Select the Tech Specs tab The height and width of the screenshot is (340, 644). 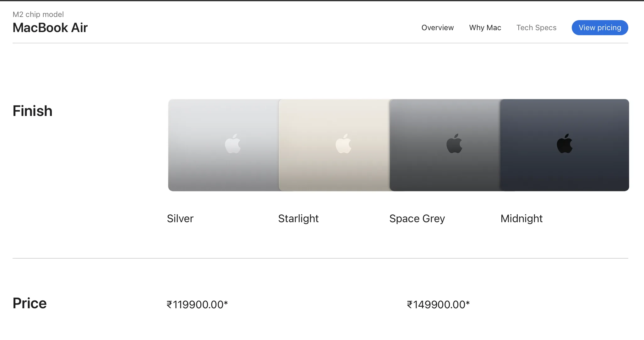[536, 28]
